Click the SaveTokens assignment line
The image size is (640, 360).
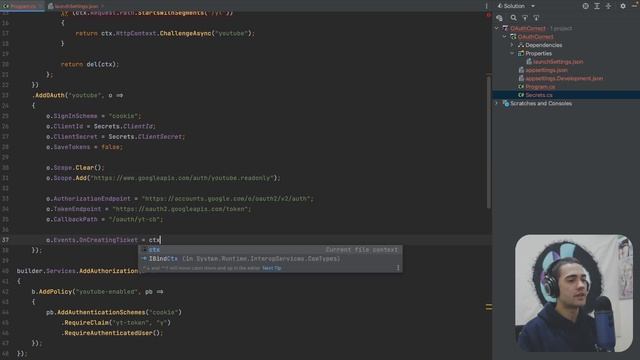84,147
